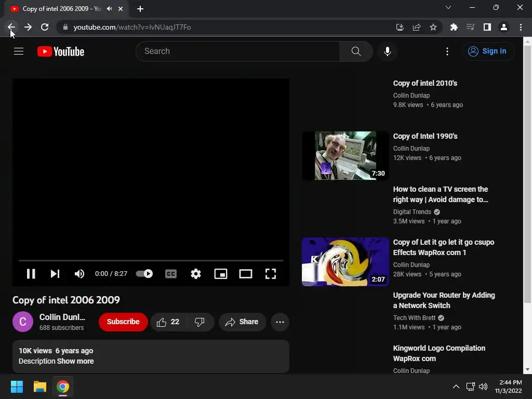This screenshot has width=532, height=399.
Task: Subscribe to Collin Dunlap channel
Action: tap(123, 322)
